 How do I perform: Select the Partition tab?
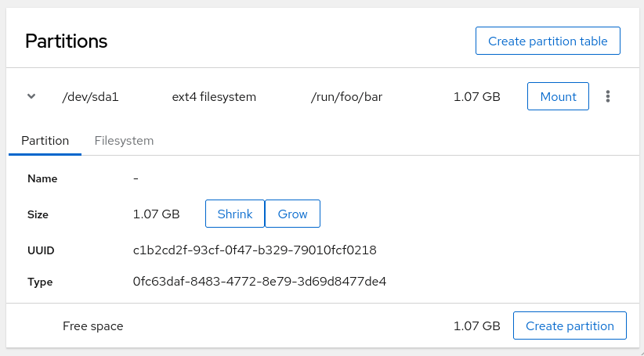[x=45, y=141]
